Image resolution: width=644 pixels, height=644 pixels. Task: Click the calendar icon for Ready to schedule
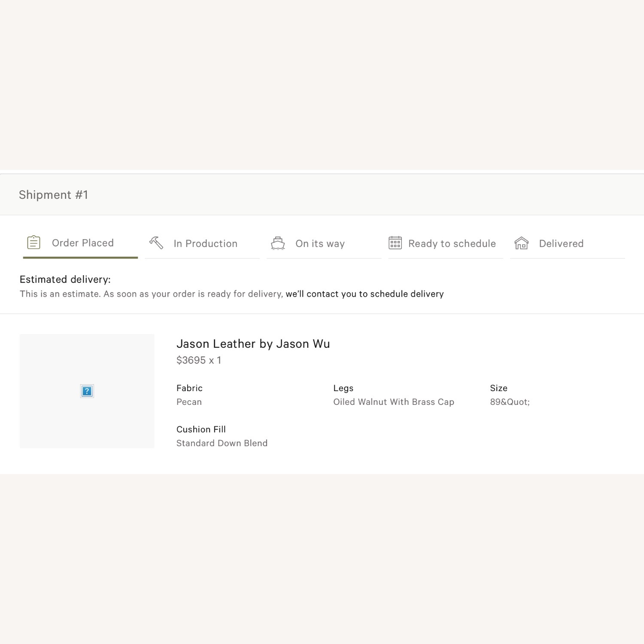click(x=395, y=243)
